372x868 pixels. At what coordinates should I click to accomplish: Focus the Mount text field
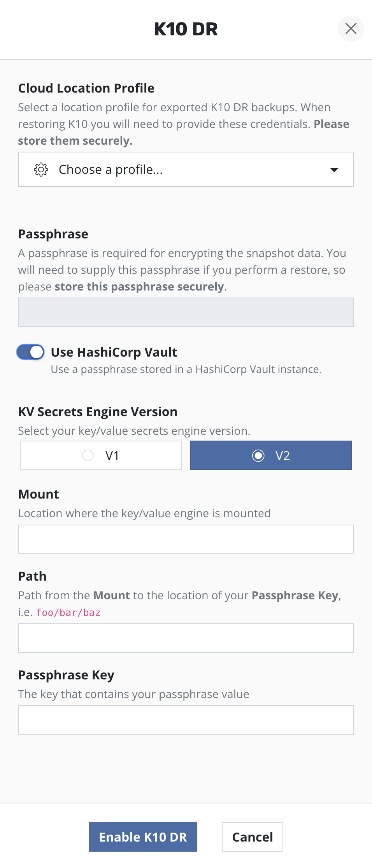tap(186, 539)
